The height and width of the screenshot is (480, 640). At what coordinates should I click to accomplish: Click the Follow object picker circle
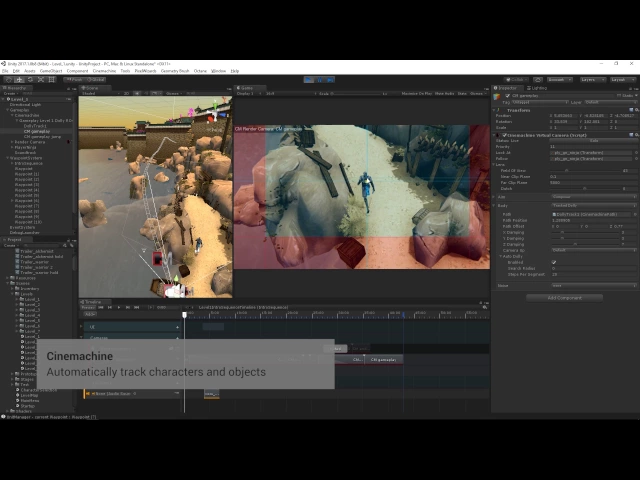pos(636,159)
